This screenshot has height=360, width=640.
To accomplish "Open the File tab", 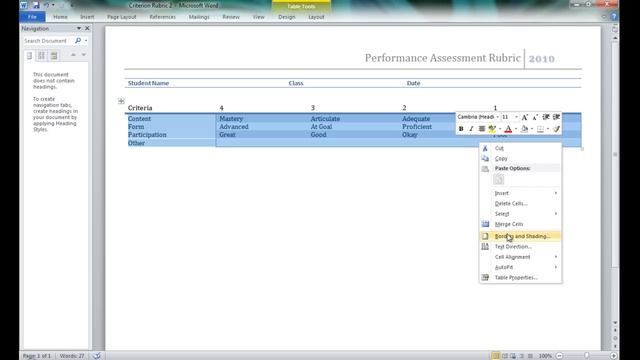I will coord(32,17).
